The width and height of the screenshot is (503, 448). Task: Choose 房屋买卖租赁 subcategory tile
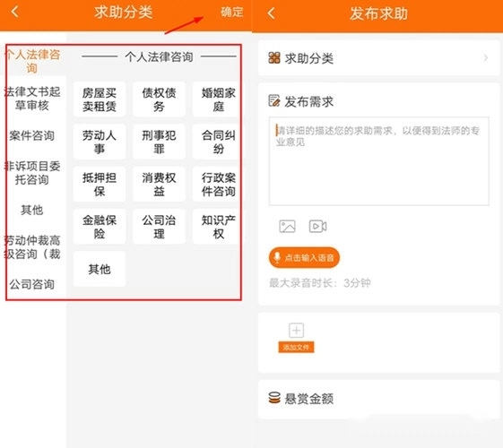[100, 99]
